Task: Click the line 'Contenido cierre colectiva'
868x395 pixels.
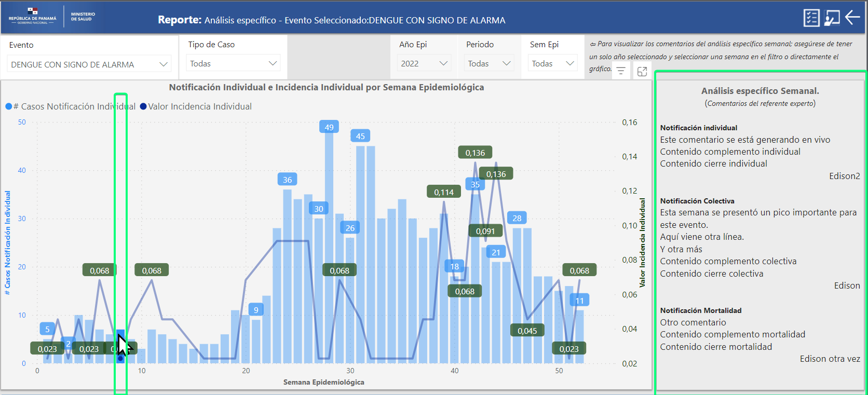Action: [x=711, y=274]
